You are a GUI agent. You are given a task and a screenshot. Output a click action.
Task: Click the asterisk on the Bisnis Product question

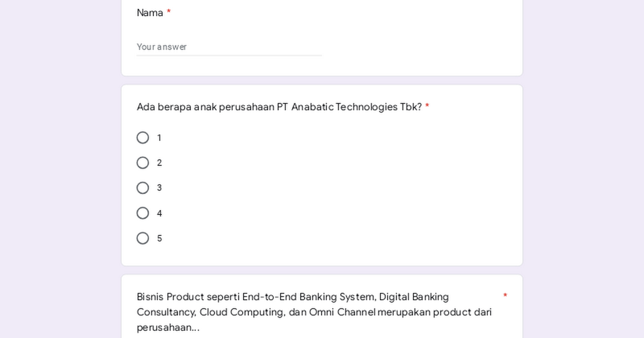coord(505,296)
